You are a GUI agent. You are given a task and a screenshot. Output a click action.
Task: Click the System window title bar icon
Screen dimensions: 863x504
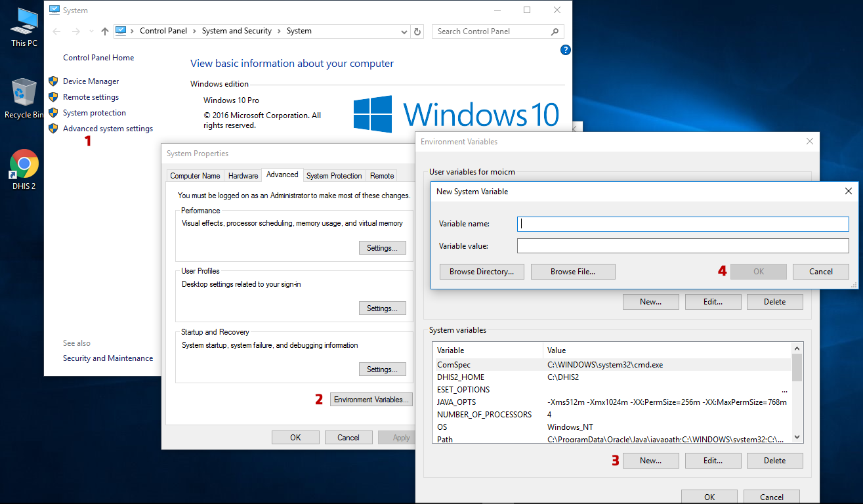(x=54, y=10)
